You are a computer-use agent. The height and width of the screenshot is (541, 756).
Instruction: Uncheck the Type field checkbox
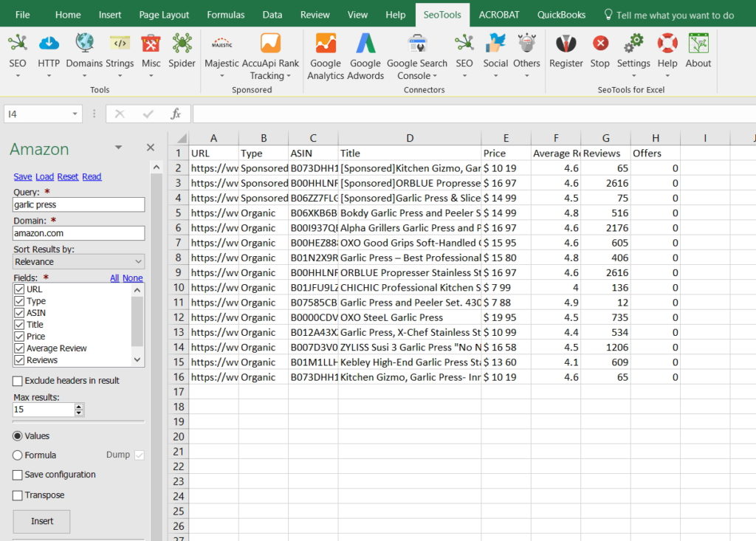coord(19,301)
